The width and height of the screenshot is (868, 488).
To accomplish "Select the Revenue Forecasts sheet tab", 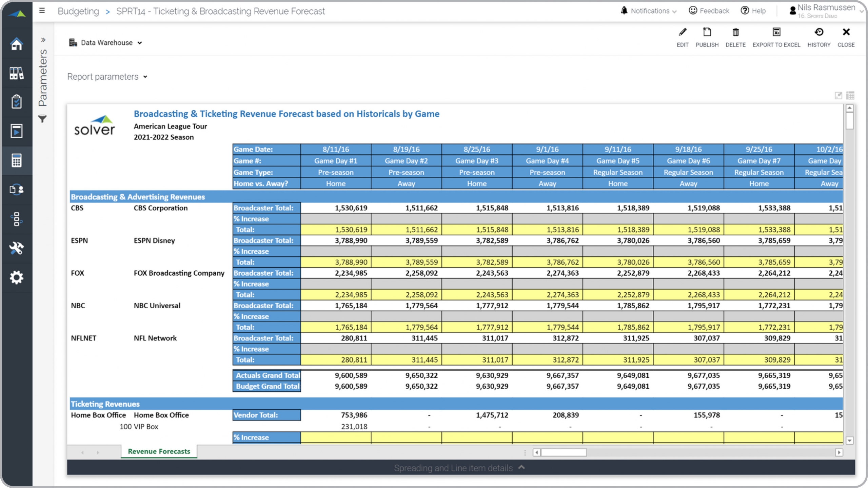I will coord(159,451).
